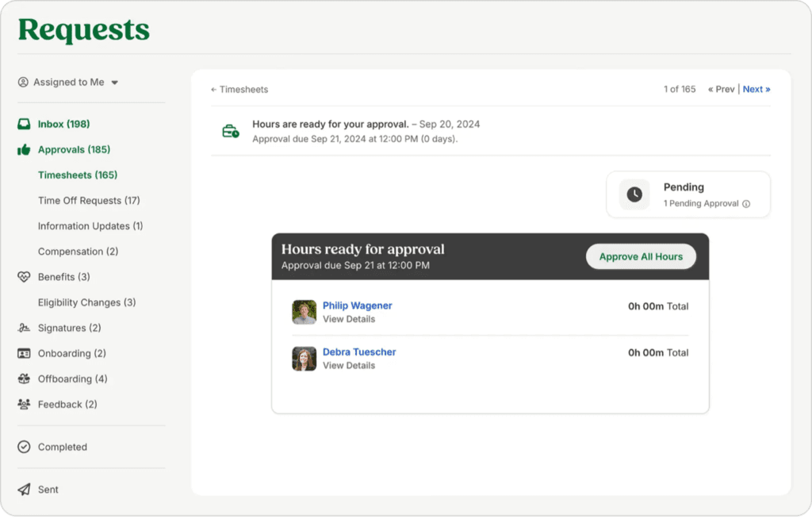Go to Next timesheet request
The width and height of the screenshot is (812, 519).
point(756,90)
